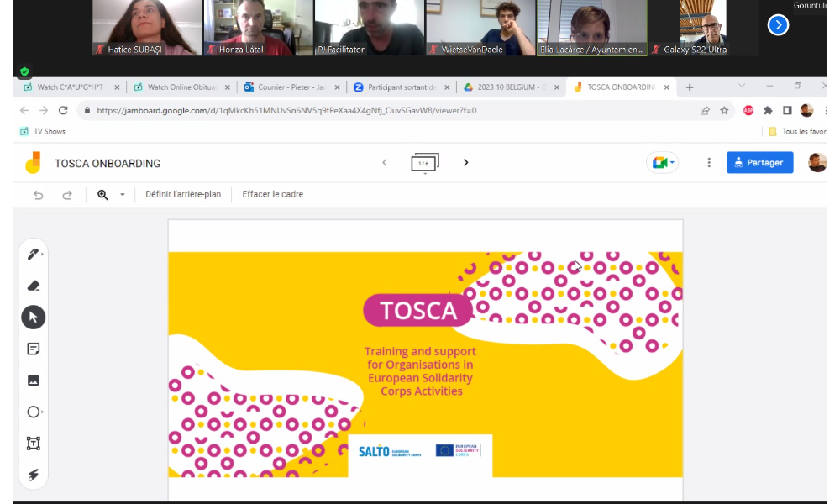Click the magnifier zoom icon
The image size is (840, 504).
click(x=102, y=194)
